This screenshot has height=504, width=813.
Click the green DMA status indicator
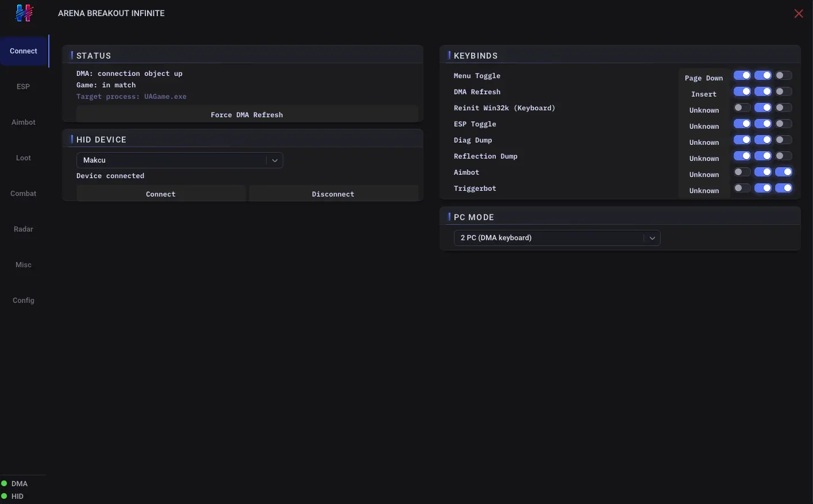coord(5,484)
